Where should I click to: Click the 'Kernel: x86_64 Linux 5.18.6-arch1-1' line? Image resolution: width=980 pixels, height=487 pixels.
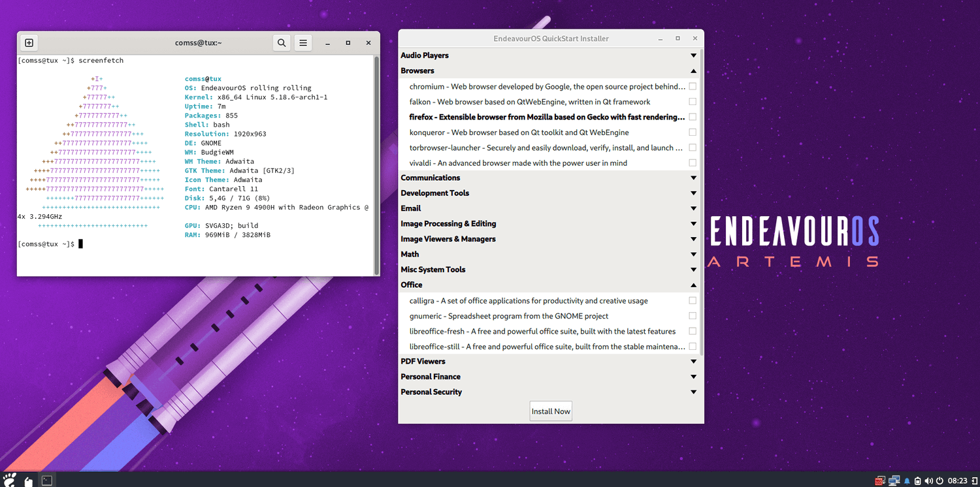pyautogui.click(x=256, y=97)
